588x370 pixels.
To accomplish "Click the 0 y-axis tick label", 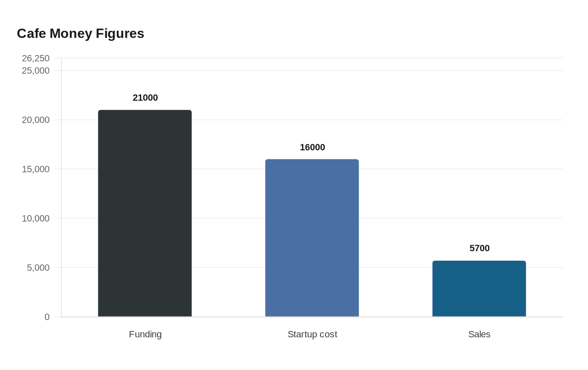I will coord(47,317).
